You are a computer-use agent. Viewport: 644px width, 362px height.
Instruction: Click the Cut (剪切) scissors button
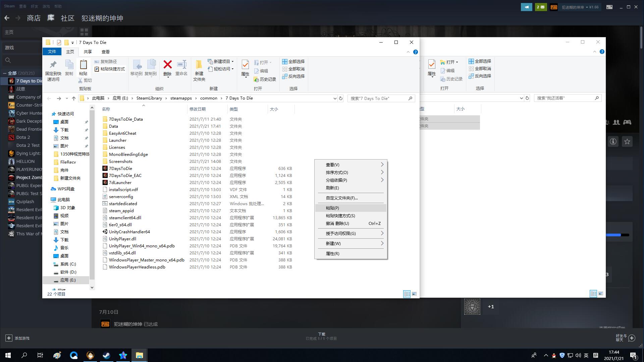(x=85, y=80)
